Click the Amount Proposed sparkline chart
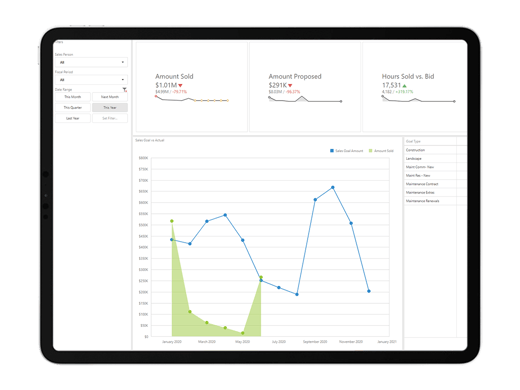 tap(305, 99)
